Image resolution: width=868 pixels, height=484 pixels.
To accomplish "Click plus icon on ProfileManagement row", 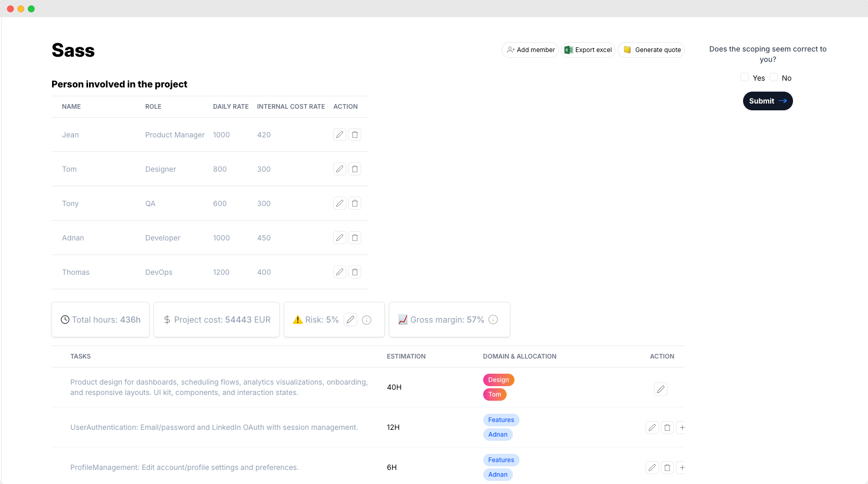I will 682,468.
